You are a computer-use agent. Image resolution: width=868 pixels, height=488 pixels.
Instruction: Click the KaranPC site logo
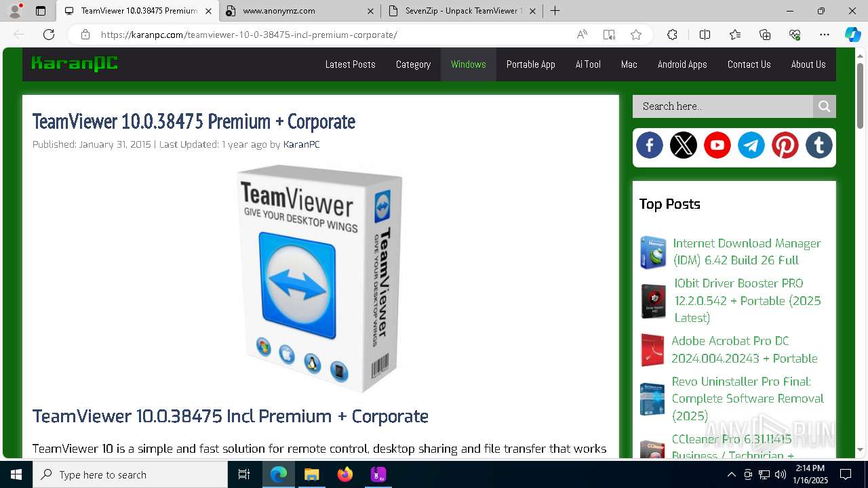click(75, 64)
